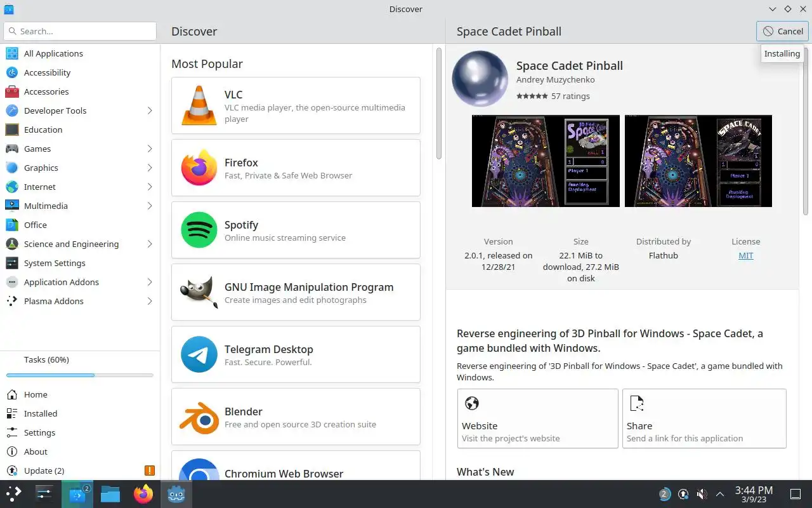The width and height of the screenshot is (812, 508).
Task: Expand the Plasma Addons arrow
Action: 150,301
